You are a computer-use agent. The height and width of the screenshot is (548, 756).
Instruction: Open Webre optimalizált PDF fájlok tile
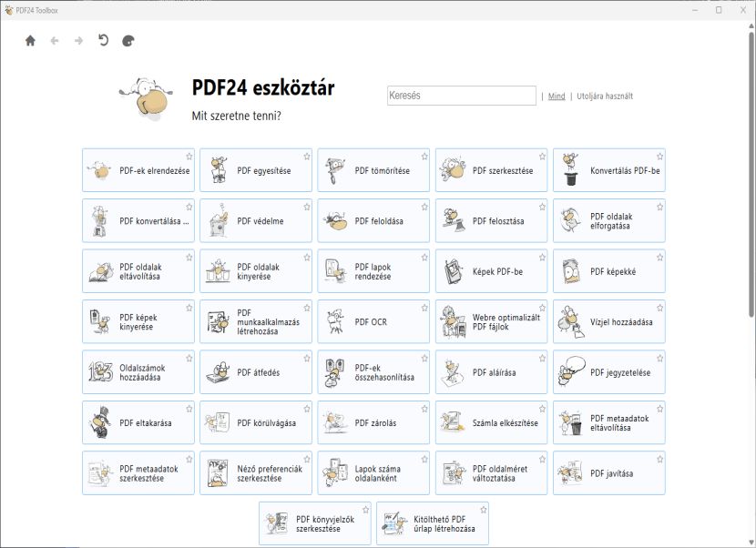coord(491,321)
